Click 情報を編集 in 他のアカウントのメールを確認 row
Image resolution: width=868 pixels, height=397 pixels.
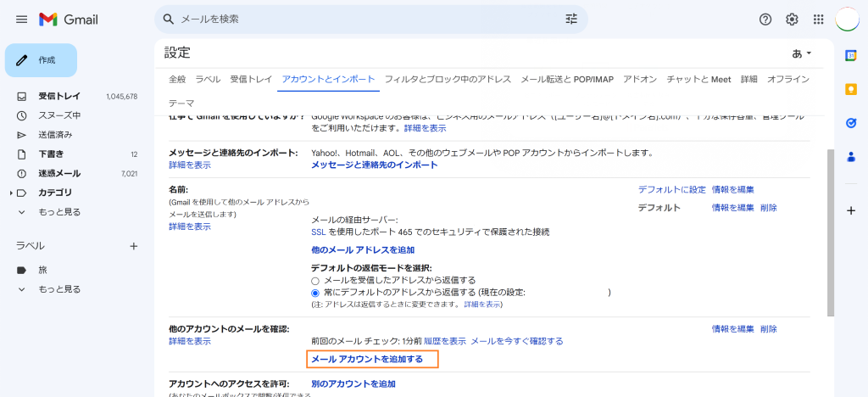coord(733,329)
